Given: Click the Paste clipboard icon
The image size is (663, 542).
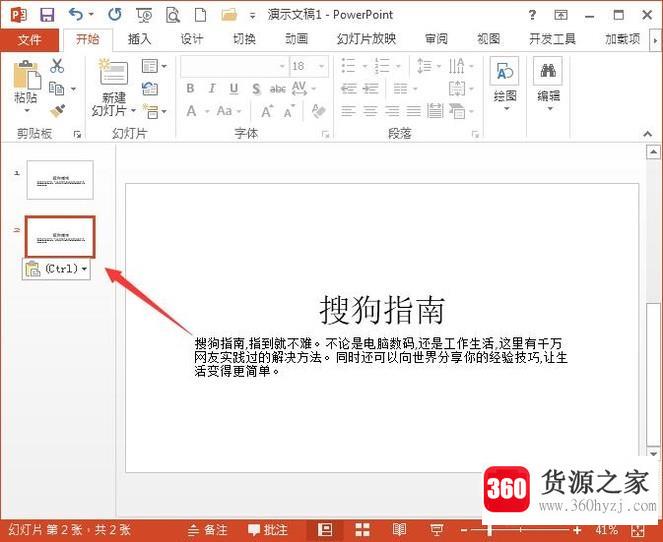Looking at the screenshot, I should click(27, 76).
